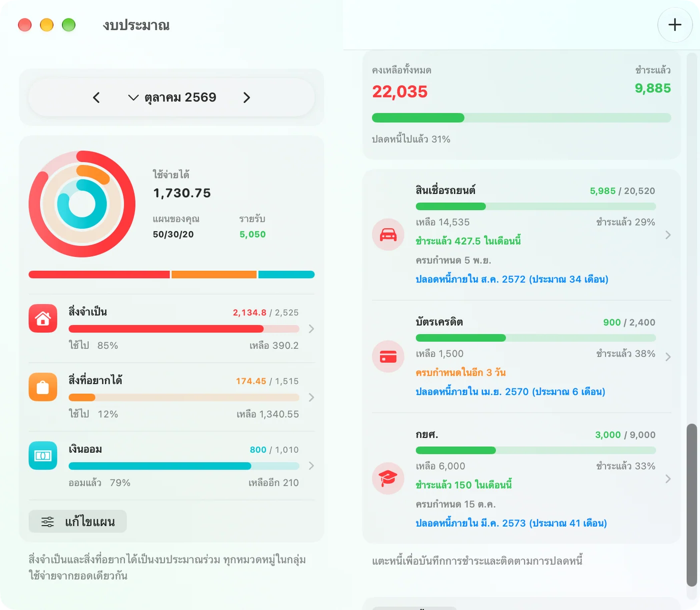This screenshot has width=700, height=610.
Task: Click ปลดหนี้ภายใน มี.ค. 2573 link
Action: tap(511, 523)
